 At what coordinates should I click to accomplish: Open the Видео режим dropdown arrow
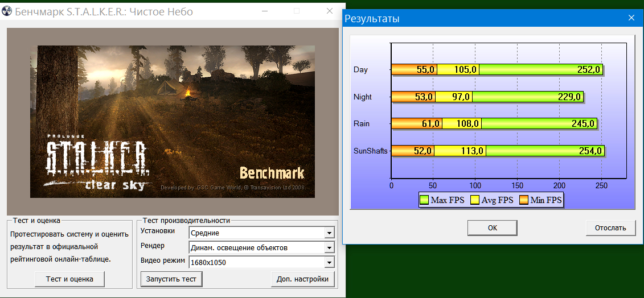(x=329, y=262)
